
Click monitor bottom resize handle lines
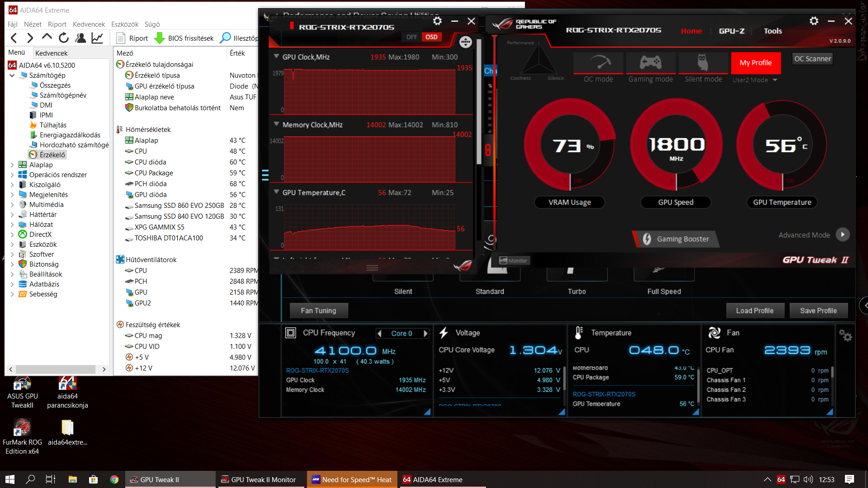[372, 267]
